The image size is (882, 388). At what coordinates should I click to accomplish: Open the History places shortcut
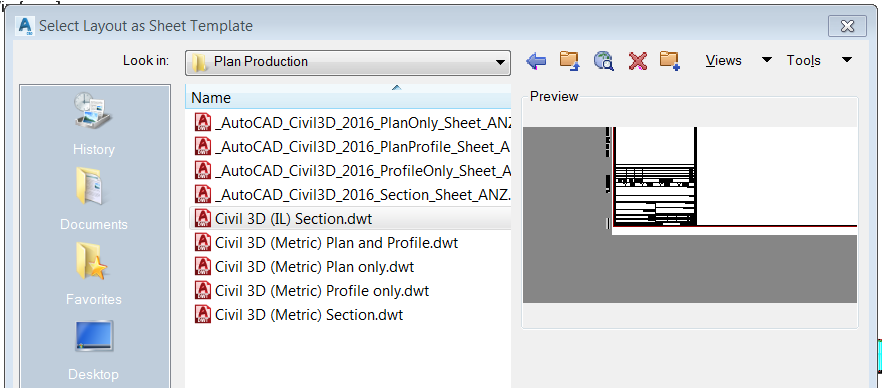pyautogui.click(x=93, y=124)
